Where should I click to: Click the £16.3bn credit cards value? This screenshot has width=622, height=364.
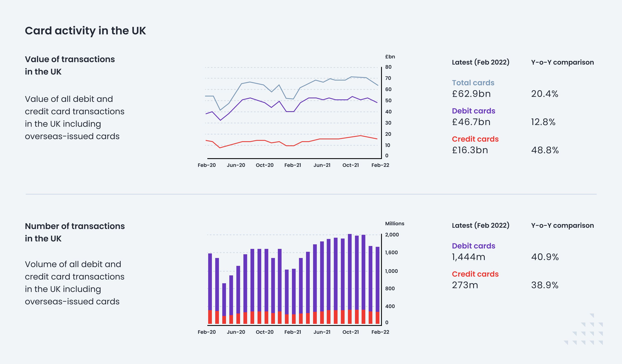click(470, 150)
